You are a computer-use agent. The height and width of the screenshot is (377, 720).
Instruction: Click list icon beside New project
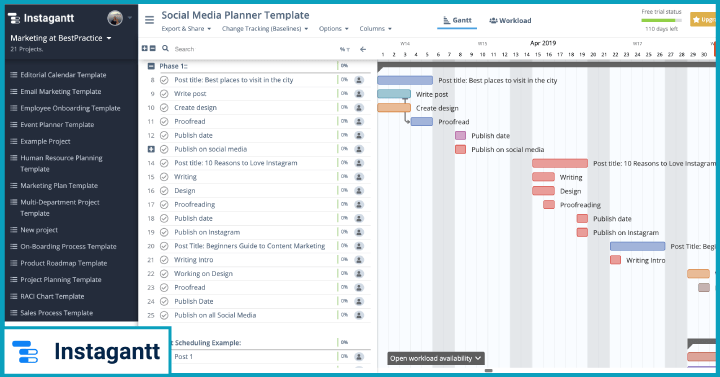[14, 230]
